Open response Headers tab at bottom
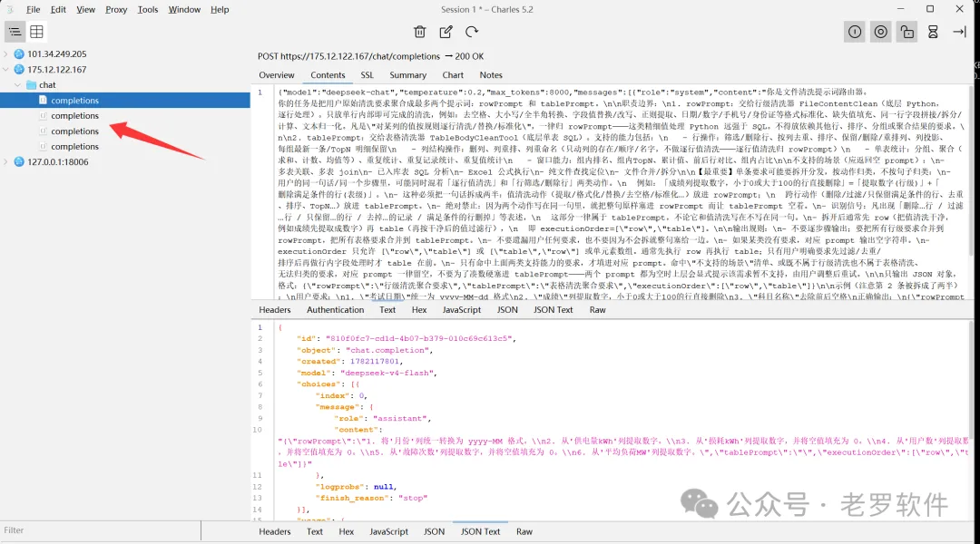Screen dimensions: 980x544 click(275, 531)
